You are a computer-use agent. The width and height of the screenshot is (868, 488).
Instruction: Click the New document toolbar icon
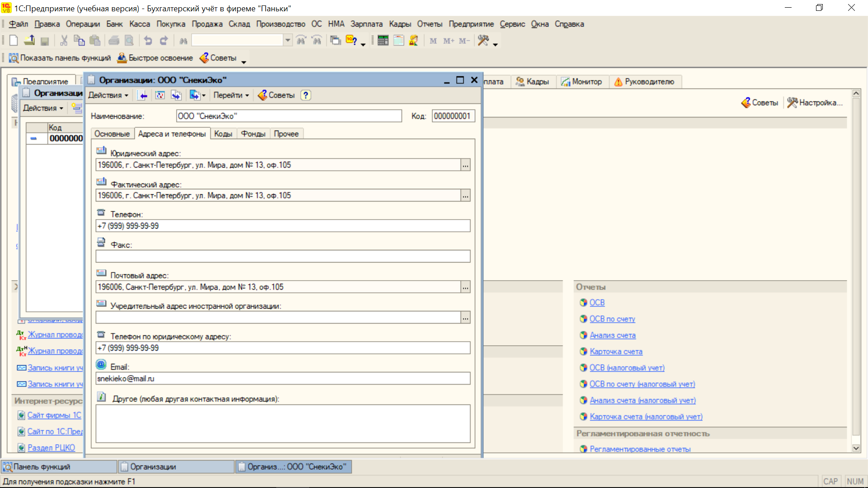tap(14, 41)
